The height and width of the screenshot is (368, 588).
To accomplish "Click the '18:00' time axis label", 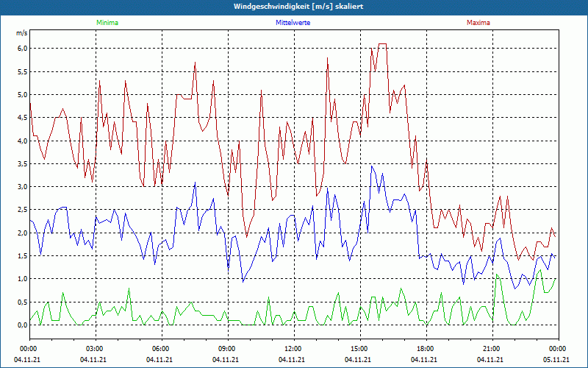I will (x=427, y=349).
